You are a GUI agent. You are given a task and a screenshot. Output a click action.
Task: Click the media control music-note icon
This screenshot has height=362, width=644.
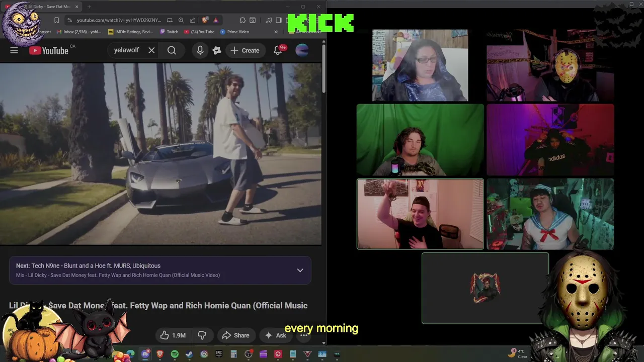coord(269,20)
